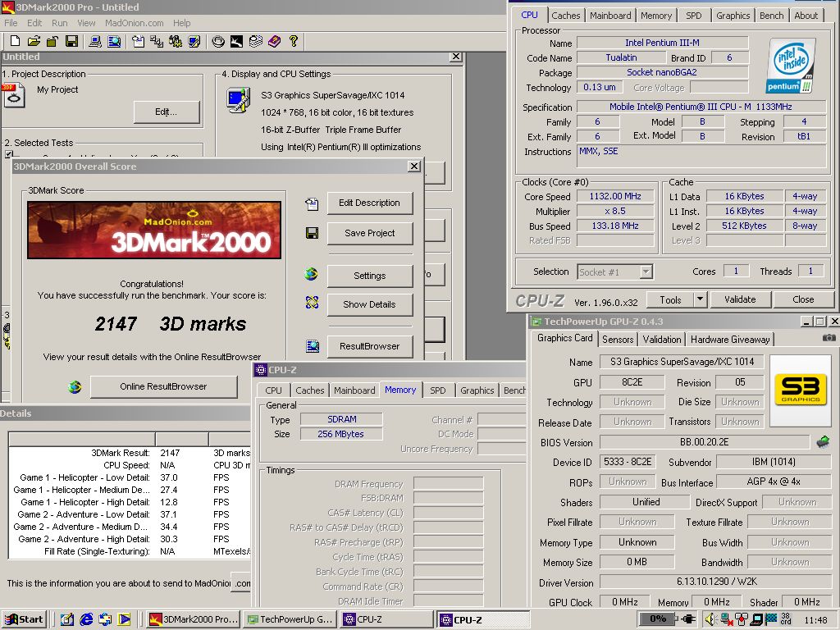Viewport: 840px width, 630px height.
Task: Click the computer system info toolbar icon
Action: click(x=95, y=41)
